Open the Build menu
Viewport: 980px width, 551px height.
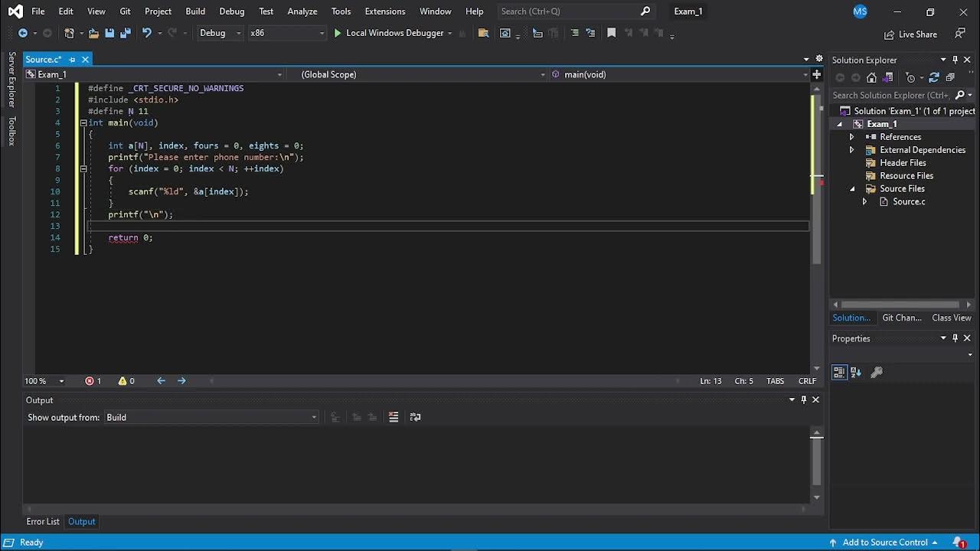tap(195, 11)
